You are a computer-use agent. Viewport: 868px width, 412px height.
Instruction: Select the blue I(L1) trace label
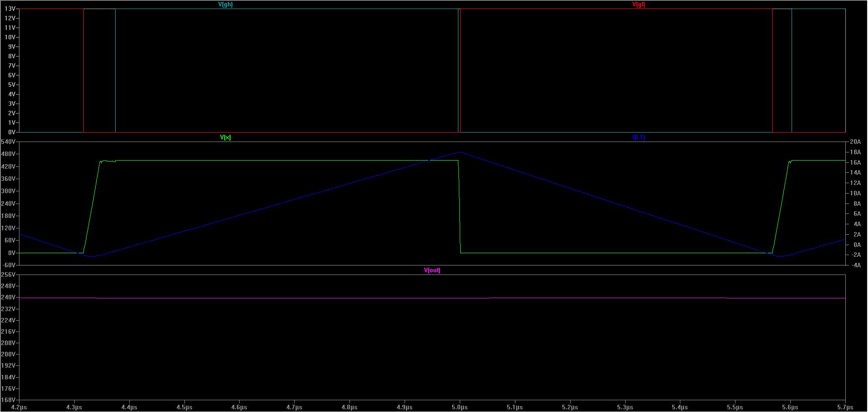(638, 137)
